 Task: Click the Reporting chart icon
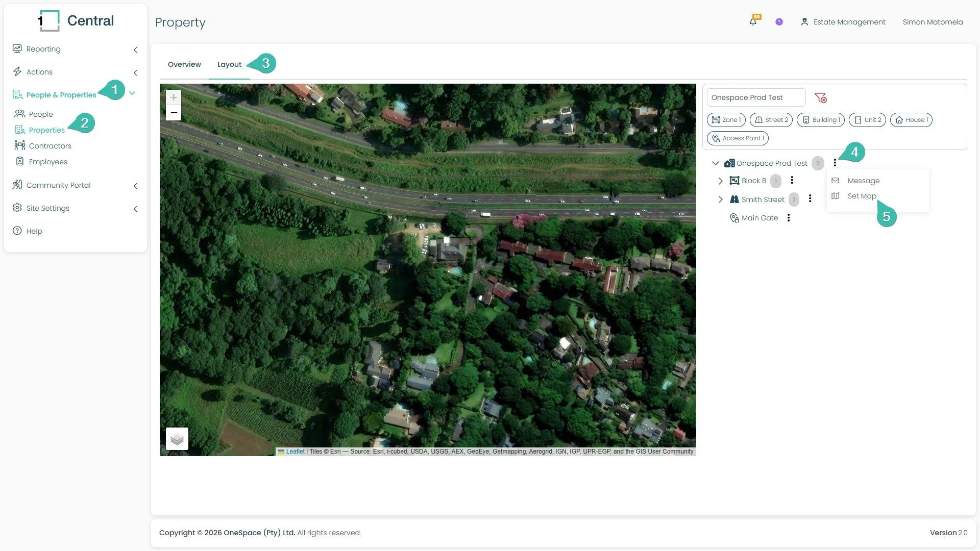pos(17,48)
